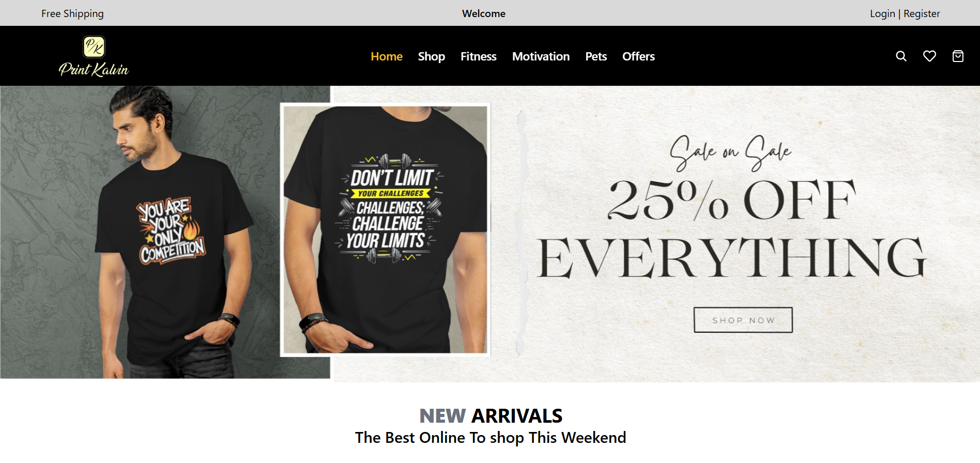Open the Shop menu item

click(432, 56)
